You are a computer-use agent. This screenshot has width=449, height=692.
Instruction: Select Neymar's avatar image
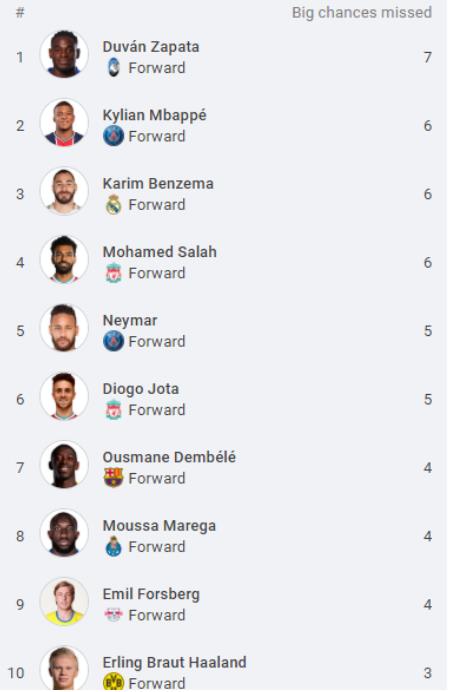[x=64, y=328]
